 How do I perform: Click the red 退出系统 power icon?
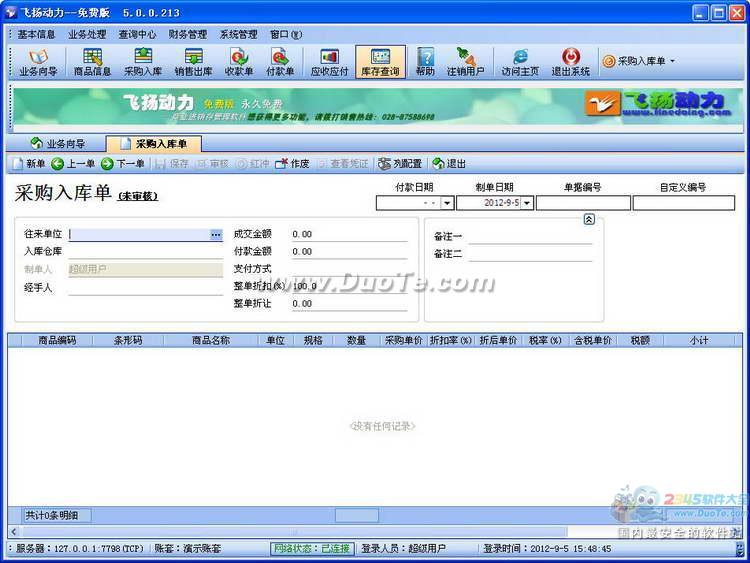[x=571, y=62]
